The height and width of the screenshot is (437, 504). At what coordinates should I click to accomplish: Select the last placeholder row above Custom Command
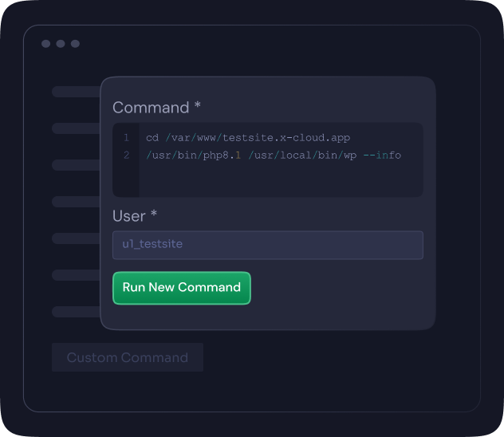(x=77, y=311)
